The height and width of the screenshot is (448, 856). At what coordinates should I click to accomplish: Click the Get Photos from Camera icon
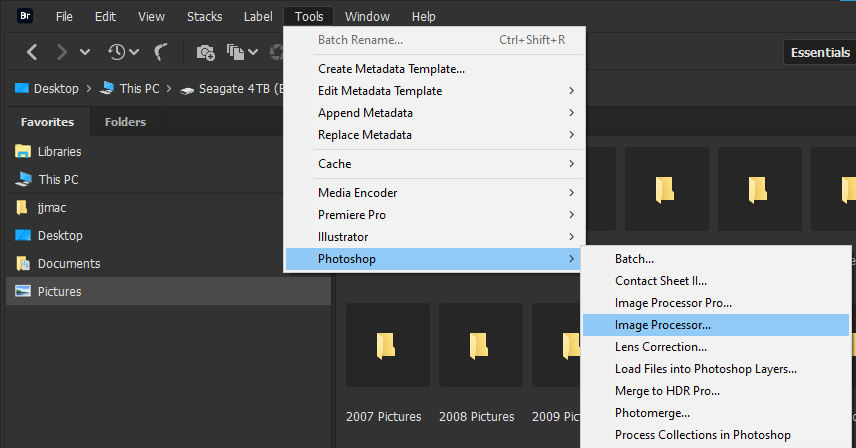pos(205,52)
